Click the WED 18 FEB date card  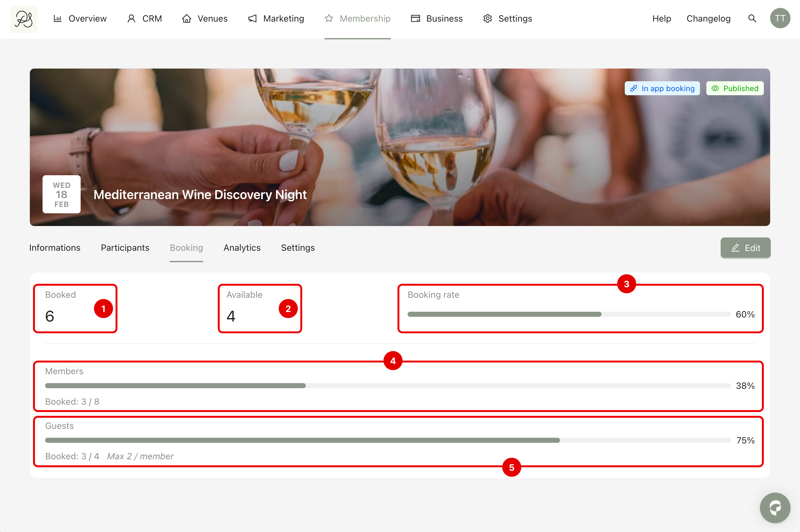(x=61, y=194)
